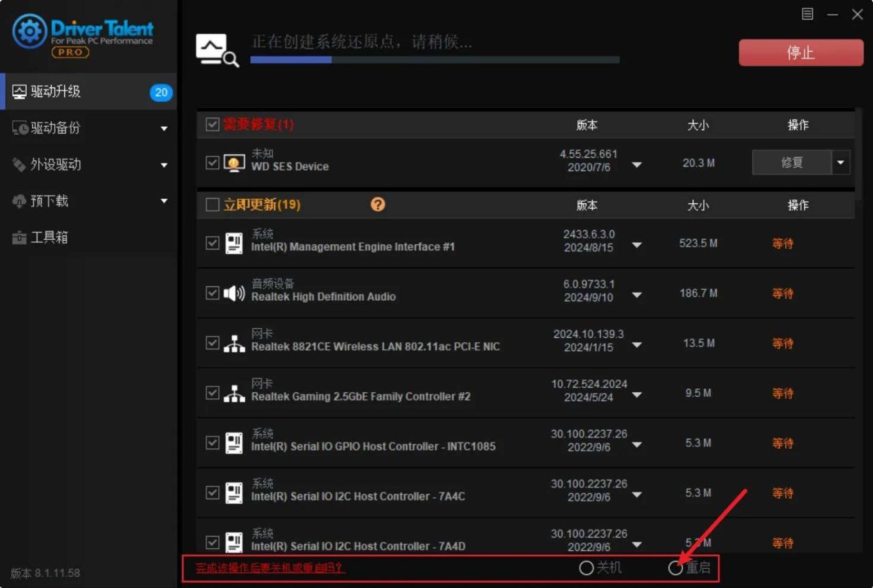873x588 pixels.
Task: Click the 186.7 M size value
Action: click(698, 293)
